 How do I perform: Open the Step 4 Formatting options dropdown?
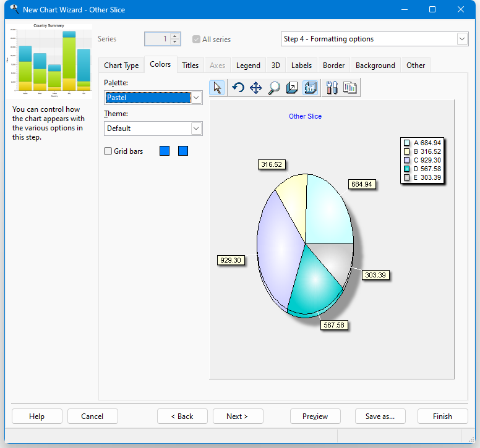click(x=374, y=39)
